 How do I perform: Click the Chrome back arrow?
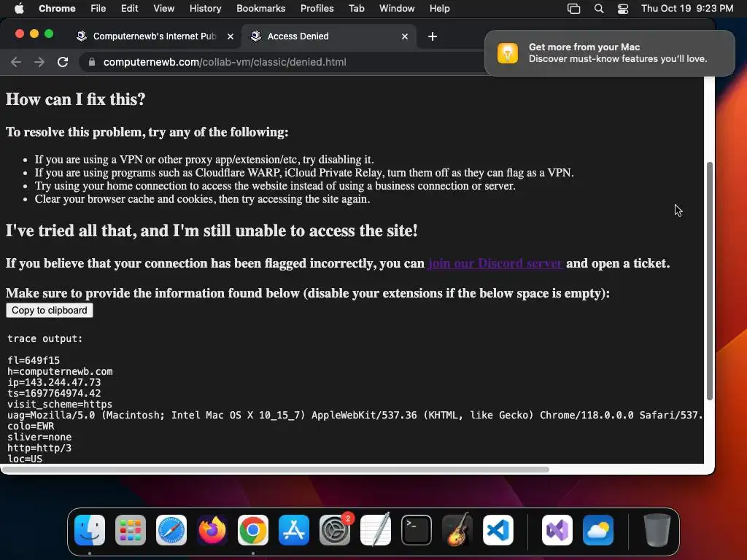(x=16, y=62)
